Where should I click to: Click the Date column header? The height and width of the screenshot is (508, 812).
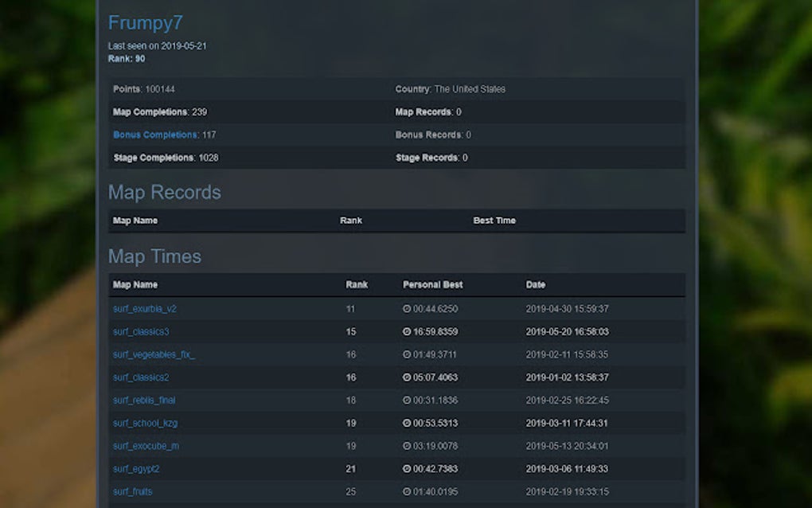coord(536,285)
